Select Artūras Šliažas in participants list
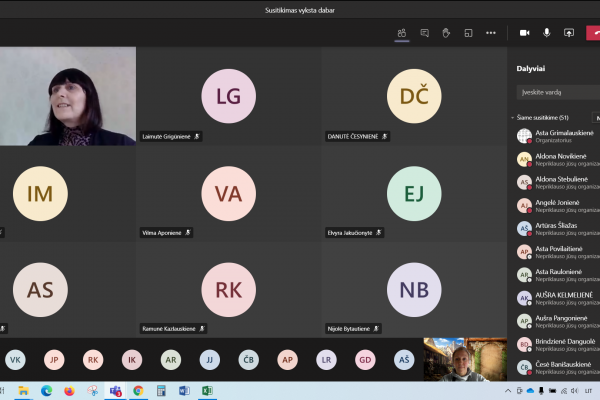This screenshot has width=600, height=400. [x=558, y=229]
